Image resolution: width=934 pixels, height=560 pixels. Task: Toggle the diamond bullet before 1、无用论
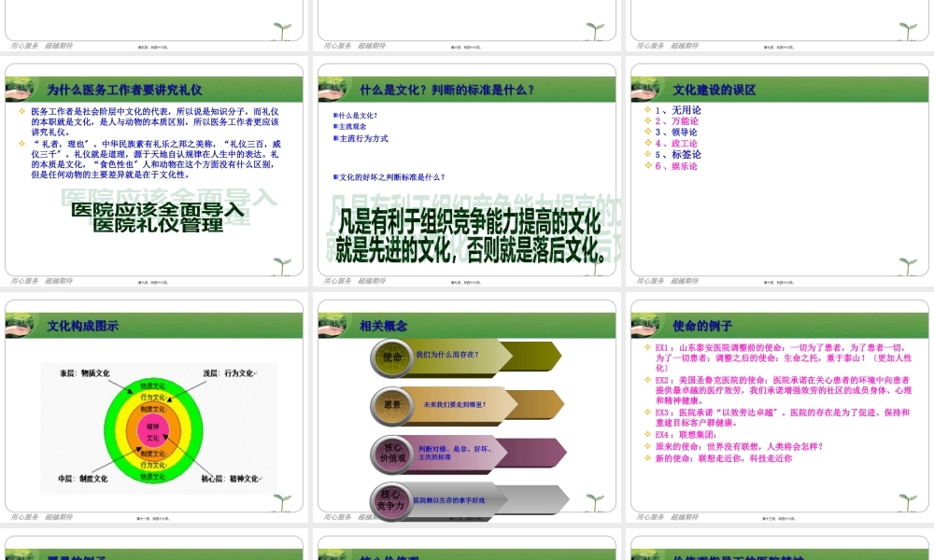(x=646, y=109)
